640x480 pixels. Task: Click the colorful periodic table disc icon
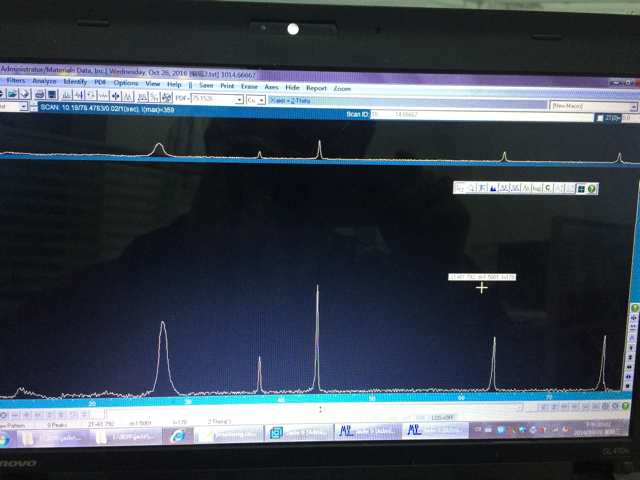(167, 98)
